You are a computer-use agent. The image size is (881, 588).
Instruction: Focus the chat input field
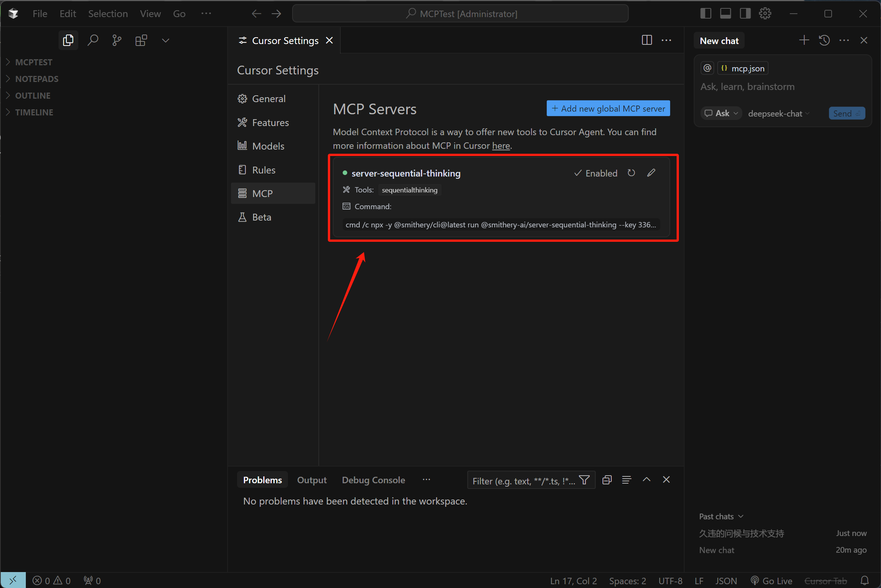point(783,87)
